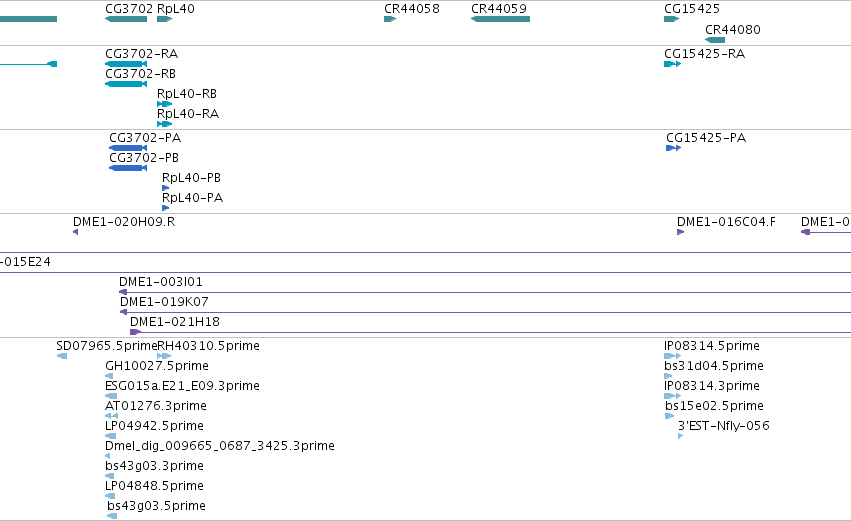Select EST SD07965.5prime
The width and height of the screenshot is (851, 521).
pyautogui.click(x=62, y=356)
